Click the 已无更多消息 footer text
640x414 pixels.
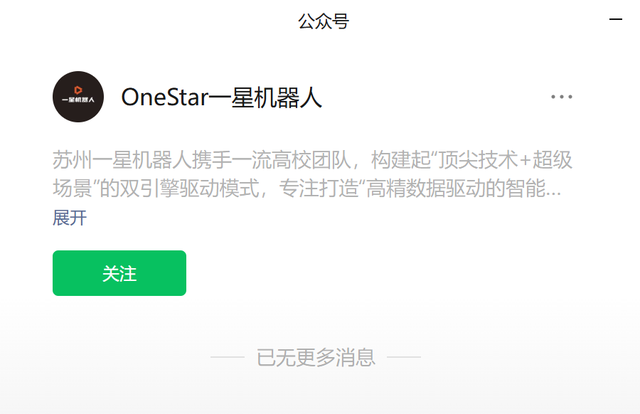coord(316,357)
